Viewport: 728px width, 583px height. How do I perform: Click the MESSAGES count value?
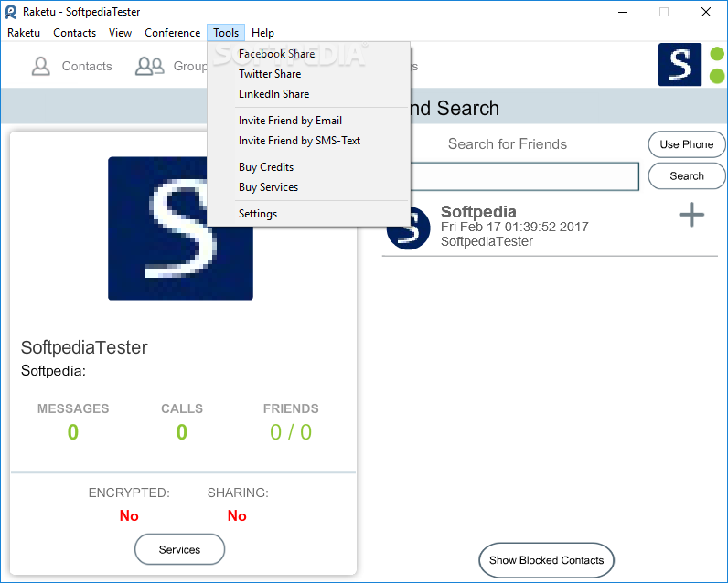(73, 432)
